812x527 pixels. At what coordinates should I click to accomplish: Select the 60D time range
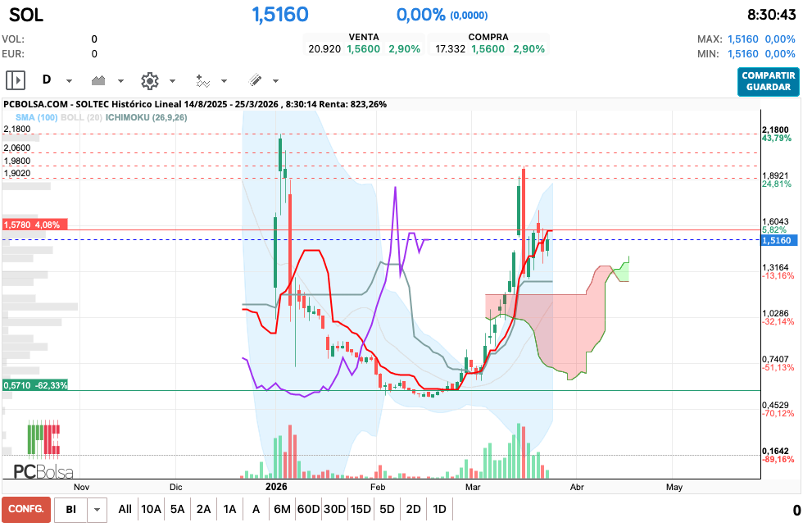[x=308, y=510]
